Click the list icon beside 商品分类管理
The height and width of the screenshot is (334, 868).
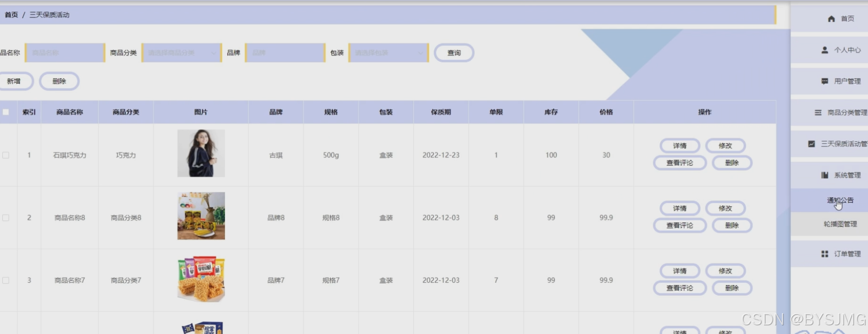pos(818,113)
